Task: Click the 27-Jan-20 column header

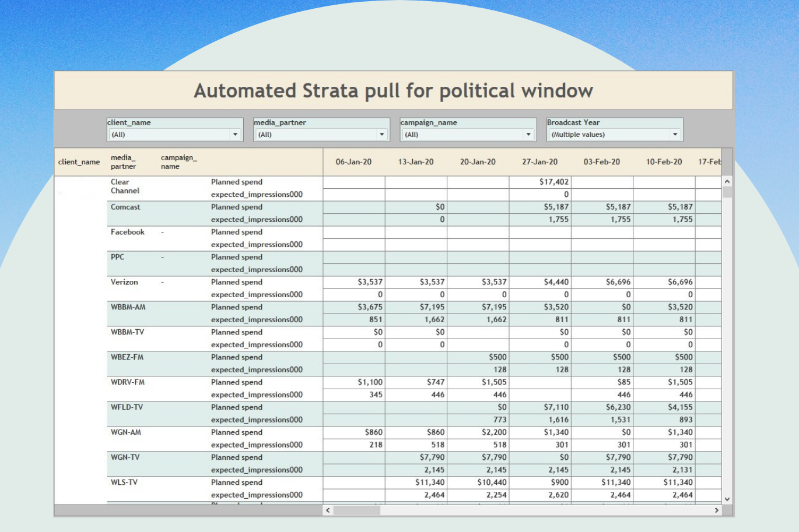Action: coord(540,162)
